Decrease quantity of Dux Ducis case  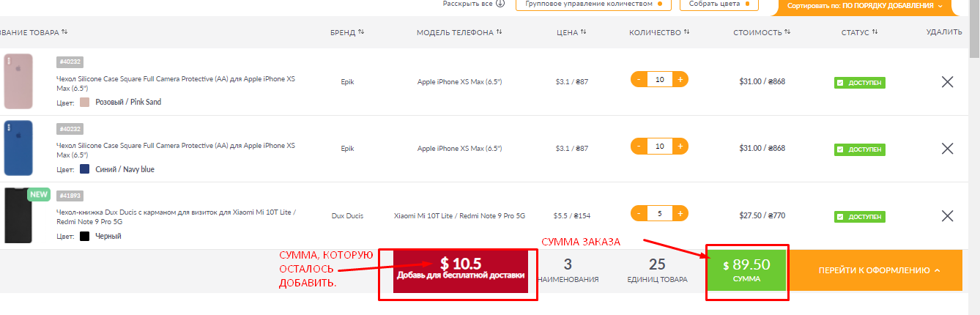pyautogui.click(x=639, y=214)
